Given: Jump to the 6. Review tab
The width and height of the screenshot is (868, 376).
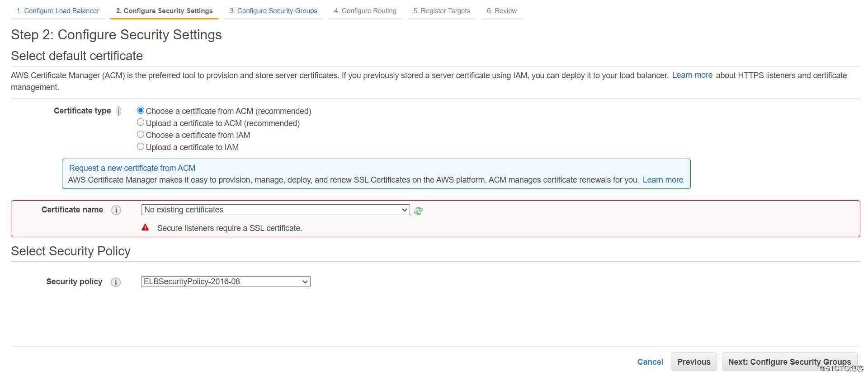Looking at the screenshot, I should [x=502, y=11].
